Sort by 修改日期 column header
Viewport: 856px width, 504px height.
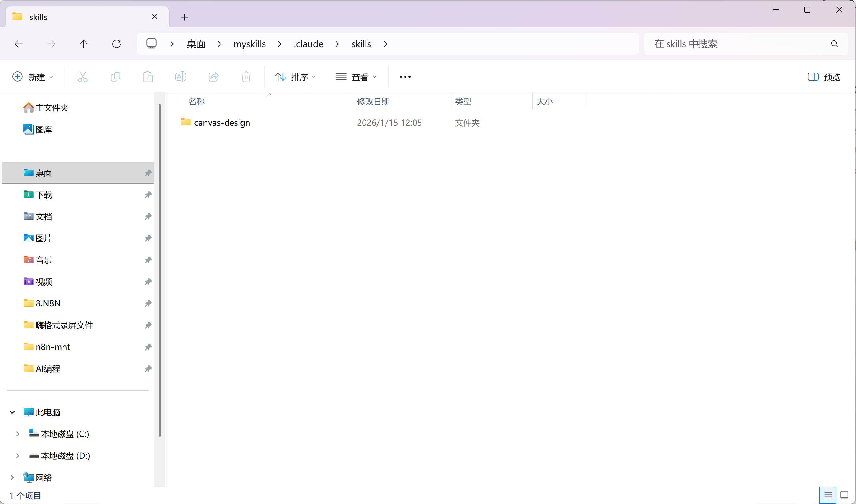click(373, 102)
